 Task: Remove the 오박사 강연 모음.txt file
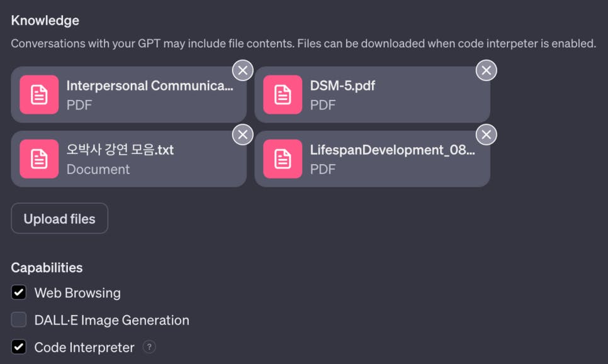point(243,135)
